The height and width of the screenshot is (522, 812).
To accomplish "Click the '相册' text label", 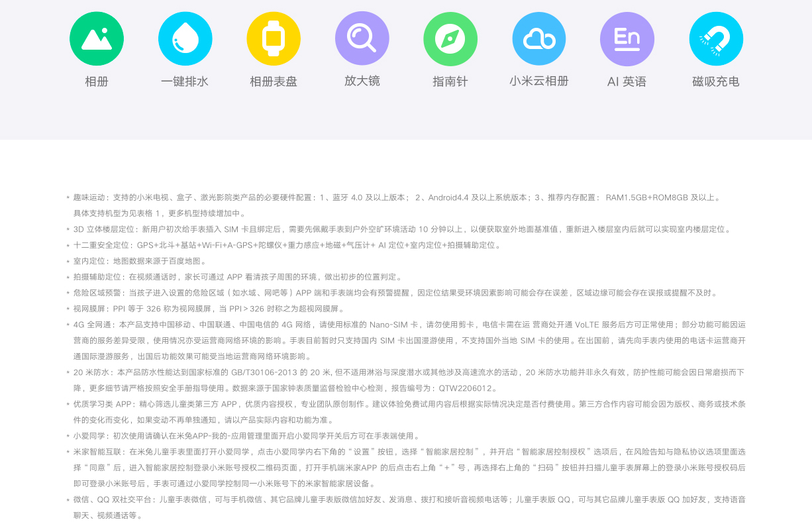I will point(97,82).
